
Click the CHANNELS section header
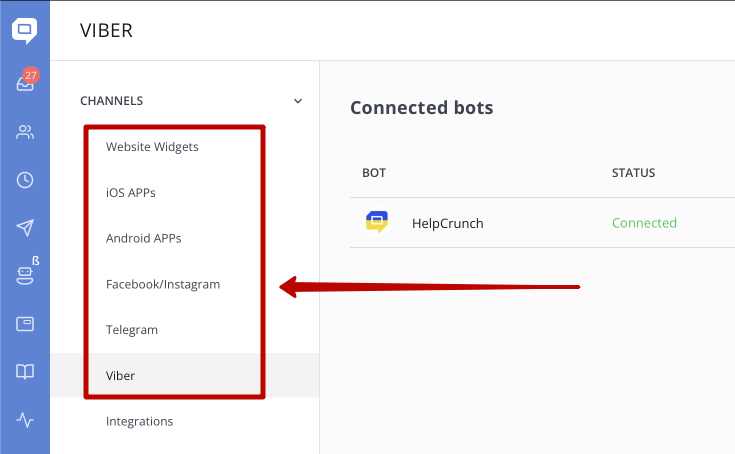point(112,101)
